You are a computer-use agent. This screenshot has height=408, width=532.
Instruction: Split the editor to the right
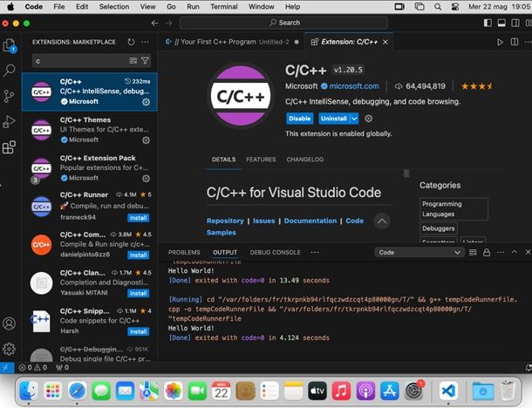(x=515, y=42)
